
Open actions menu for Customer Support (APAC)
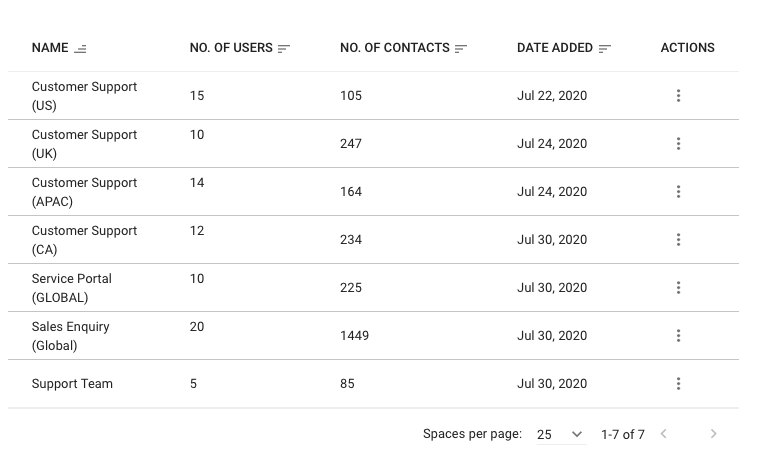click(678, 192)
